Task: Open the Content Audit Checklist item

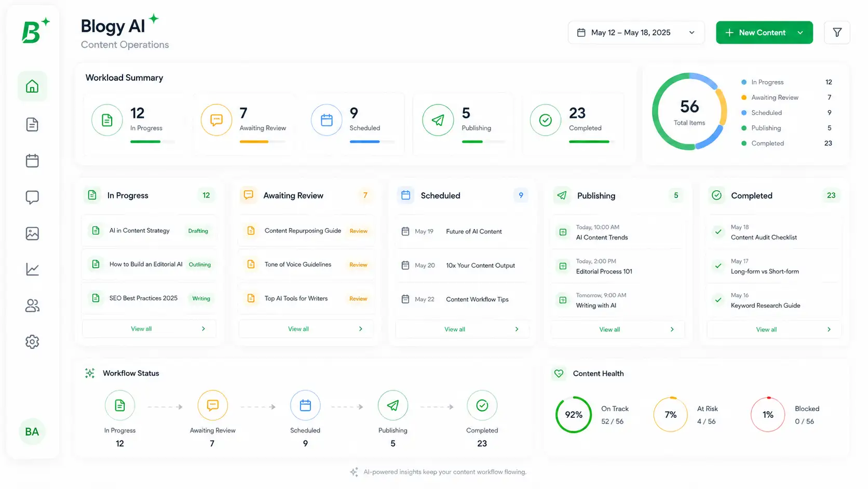Action: pos(774,232)
